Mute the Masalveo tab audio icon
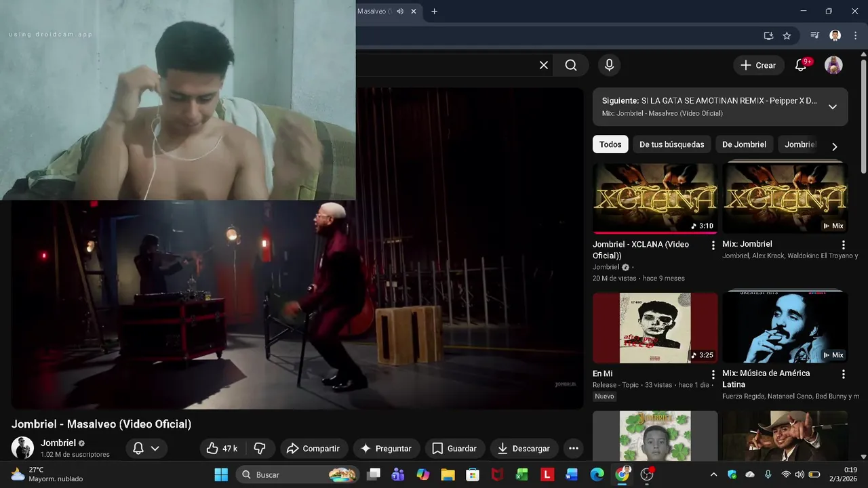The width and height of the screenshot is (868, 488). [400, 12]
